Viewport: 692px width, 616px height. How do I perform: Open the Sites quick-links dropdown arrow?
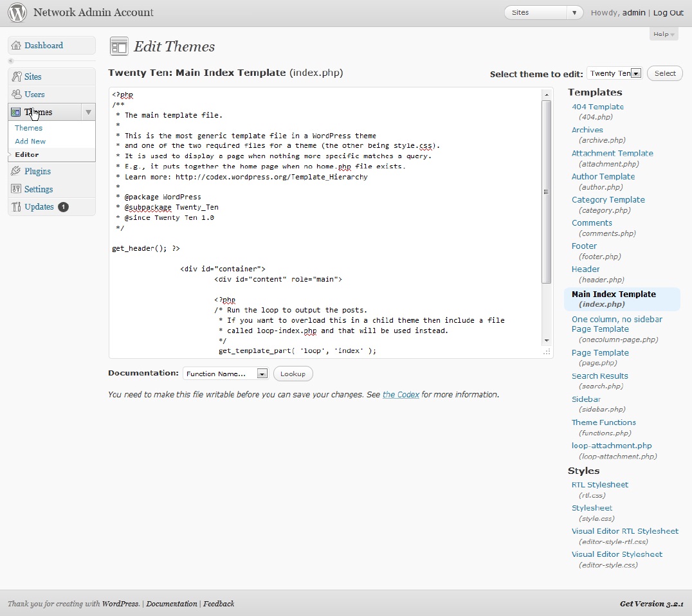pyautogui.click(x=574, y=12)
